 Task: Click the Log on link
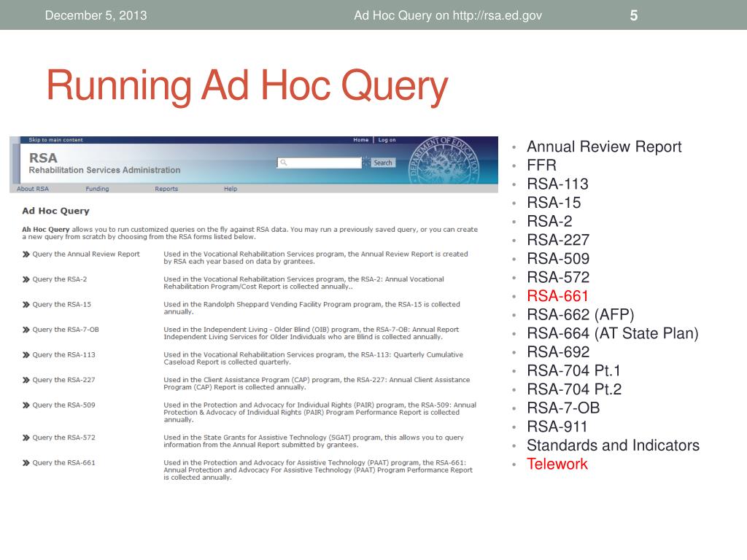tap(387, 140)
